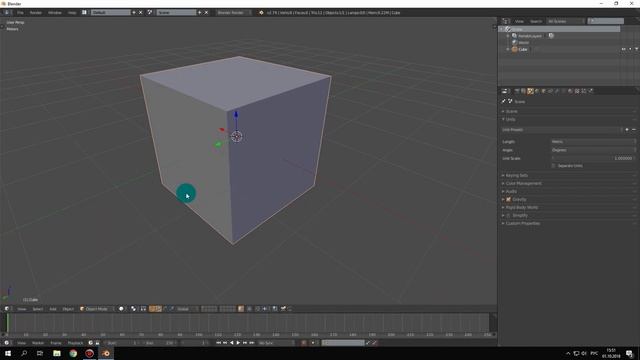Add a new scene with plus button

pyautogui.click(x=200, y=13)
